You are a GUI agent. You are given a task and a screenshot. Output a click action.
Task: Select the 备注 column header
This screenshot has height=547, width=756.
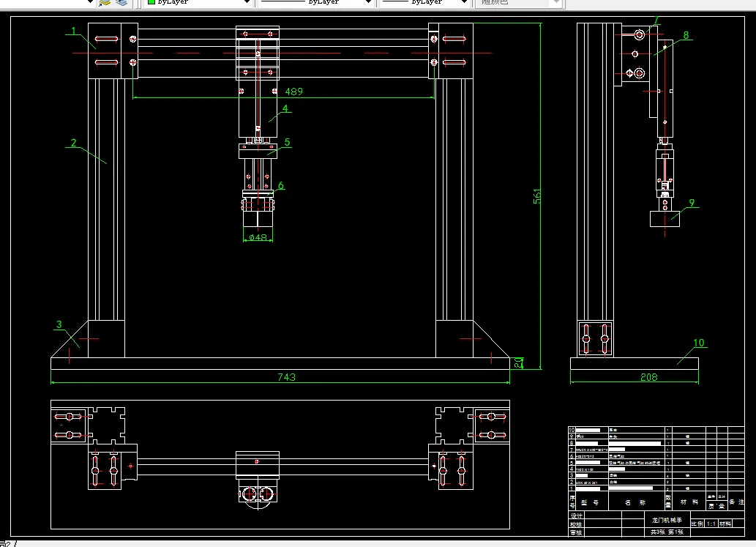click(736, 502)
